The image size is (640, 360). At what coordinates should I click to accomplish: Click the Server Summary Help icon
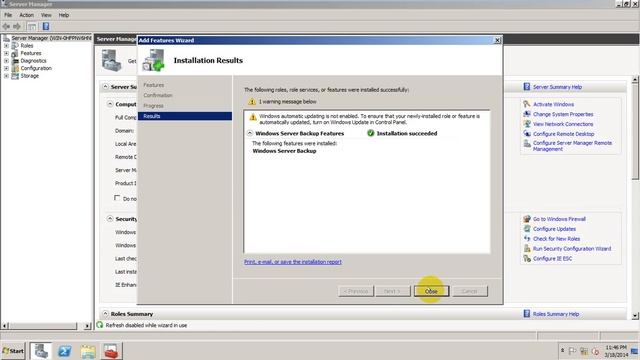[527, 87]
